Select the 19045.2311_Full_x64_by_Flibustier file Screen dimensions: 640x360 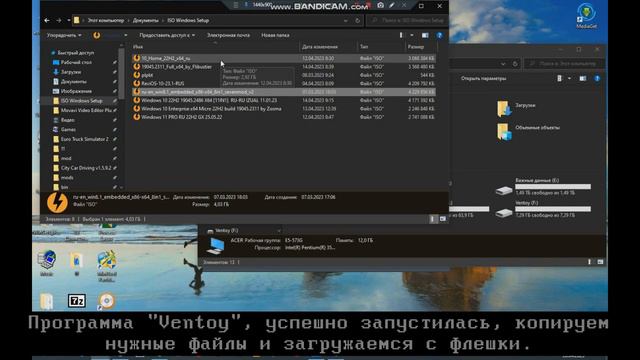click(x=284, y=67)
